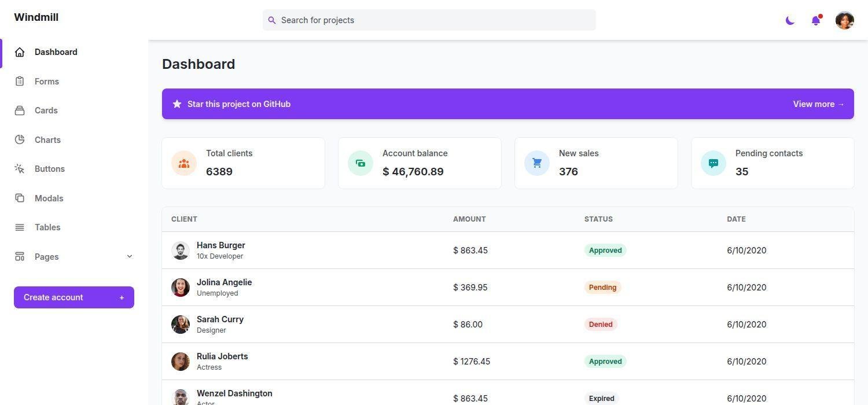Viewport: 868px width, 405px height.
Task: Click the Tables list icon
Action: point(20,227)
